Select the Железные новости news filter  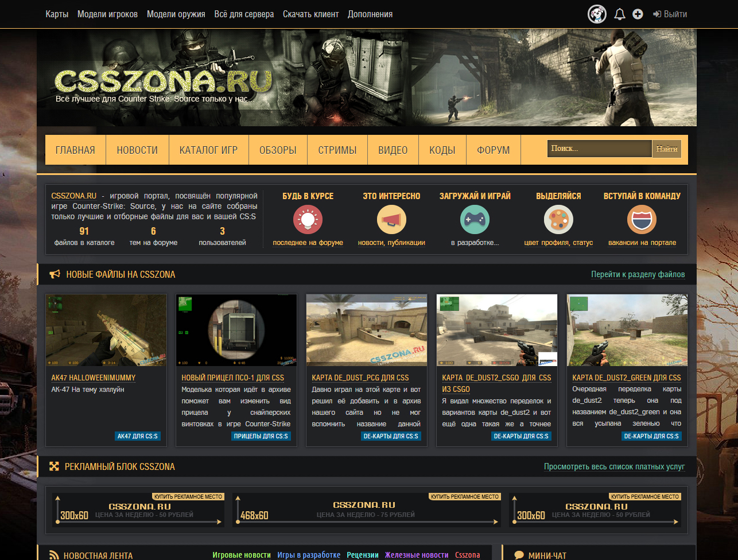pyautogui.click(x=417, y=555)
